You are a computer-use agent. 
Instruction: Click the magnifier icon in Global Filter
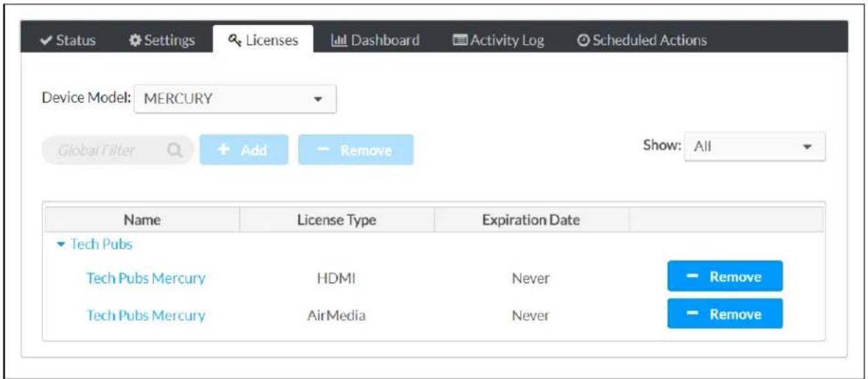click(x=175, y=150)
